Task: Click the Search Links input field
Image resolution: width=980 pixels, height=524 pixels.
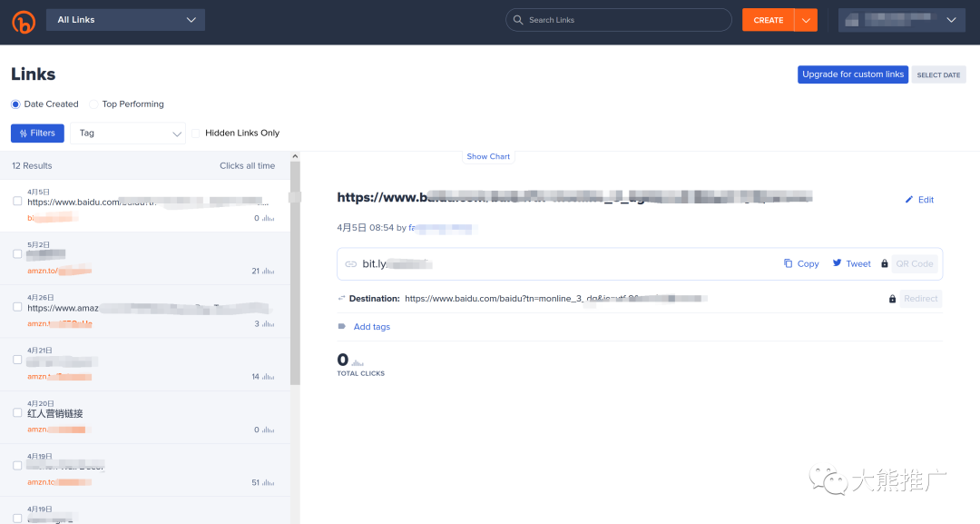Action: click(x=618, y=20)
